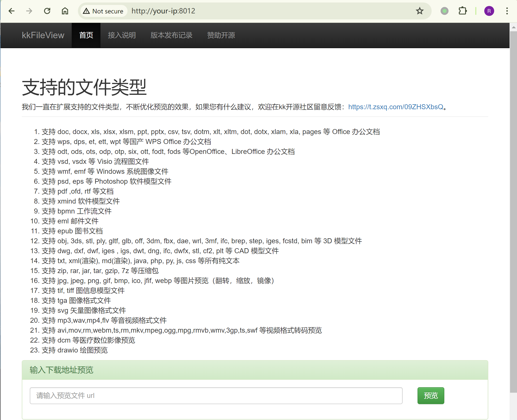Click the address bar URL text
This screenshot has height=420, width=517.
[163, 11]
